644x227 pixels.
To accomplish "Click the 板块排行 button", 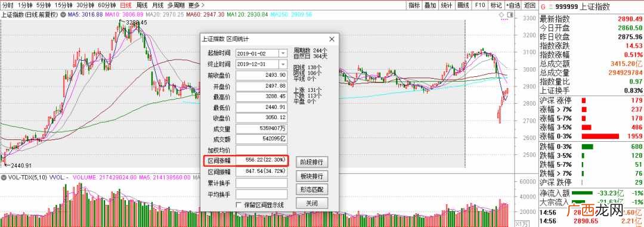I will pyautogui.click(x=312, y=176).
